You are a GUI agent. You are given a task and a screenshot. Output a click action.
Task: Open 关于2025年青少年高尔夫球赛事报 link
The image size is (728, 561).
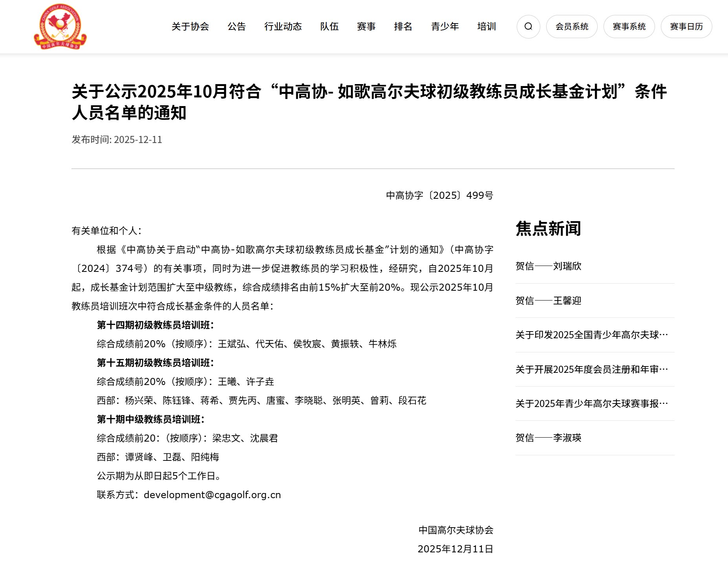[x=591, y=404]
